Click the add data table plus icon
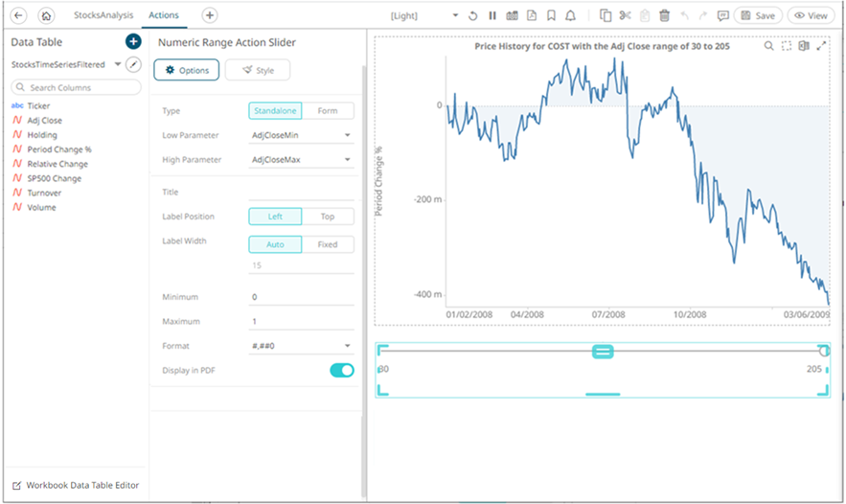Image resolution: width=846 pixels, height=504 pixels. click(x=133, y=42)
